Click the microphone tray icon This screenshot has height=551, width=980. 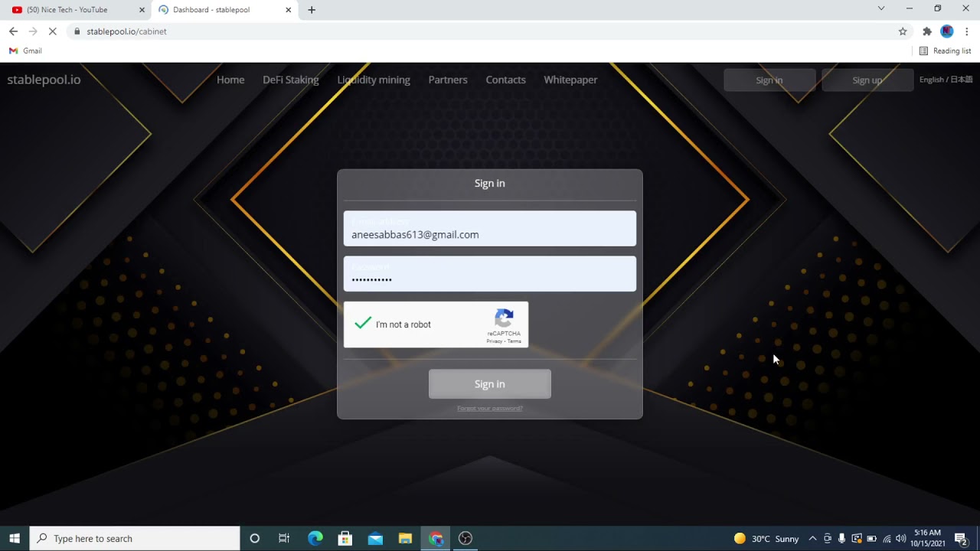(841, 538)
